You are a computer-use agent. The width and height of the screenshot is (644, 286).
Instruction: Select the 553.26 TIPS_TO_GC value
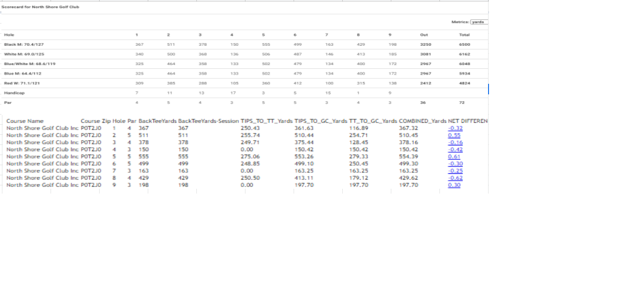click(304, 156)
